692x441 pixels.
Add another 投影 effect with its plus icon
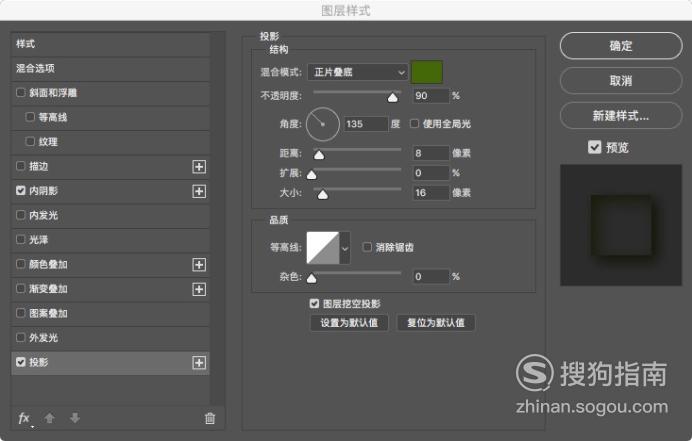click(x=199, y=363)
